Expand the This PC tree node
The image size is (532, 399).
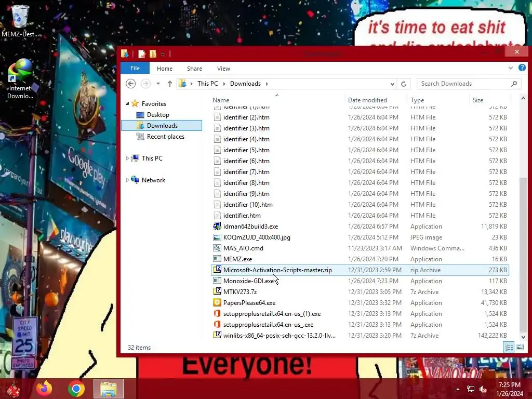pyautogui.click(x=128, y=158)
